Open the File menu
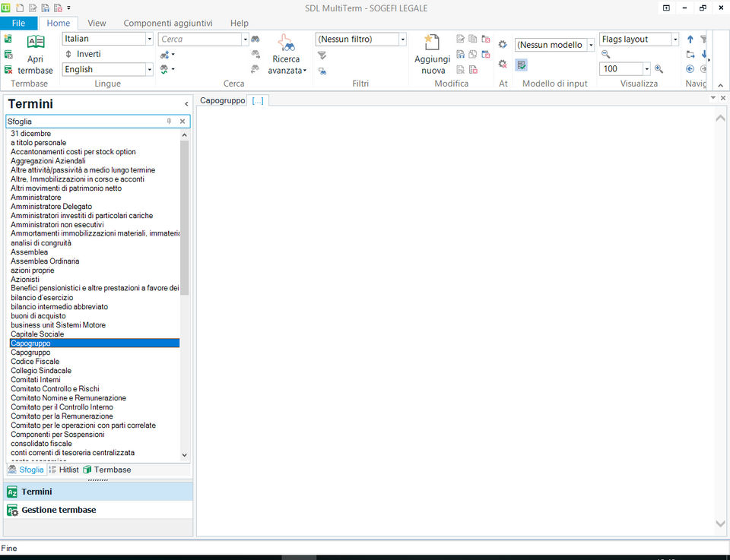The height and width of the screenshot is (560, 730). [18, 24]
